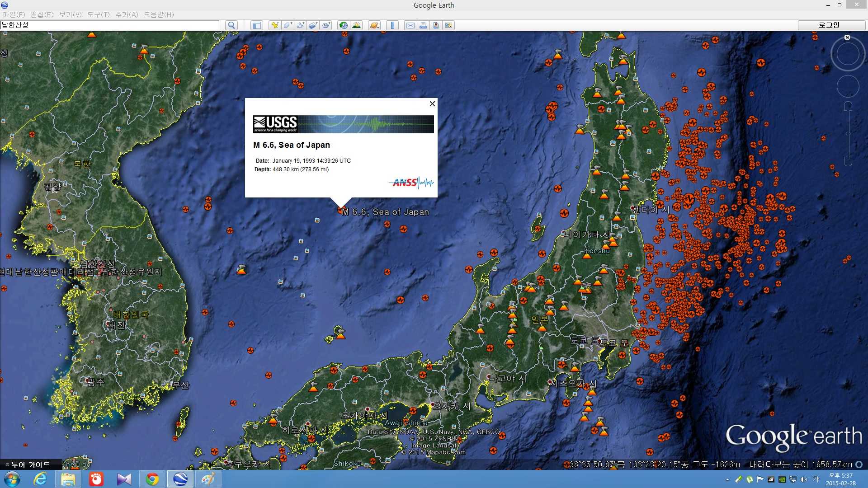Screen dimensions: 868x488
Task: Open the 도구(T) menu
Action: [x=99, y=14]
